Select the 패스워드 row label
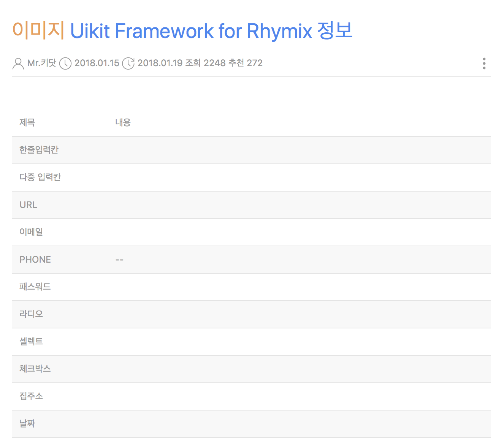The width and height of the screenshot is (504, 447). click(x=35, y=287)
